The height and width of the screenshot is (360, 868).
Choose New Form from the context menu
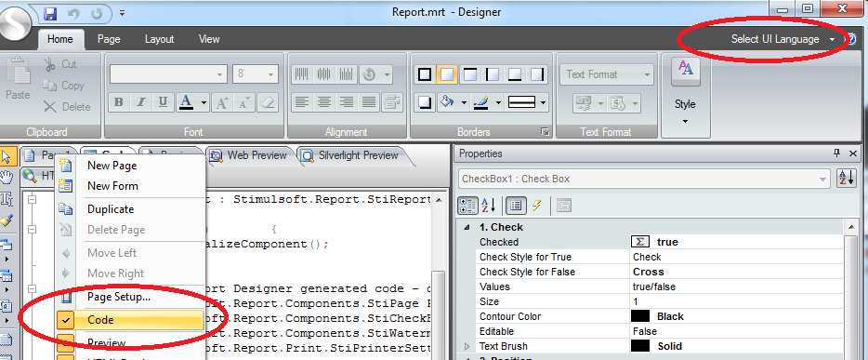coord(112,186)
